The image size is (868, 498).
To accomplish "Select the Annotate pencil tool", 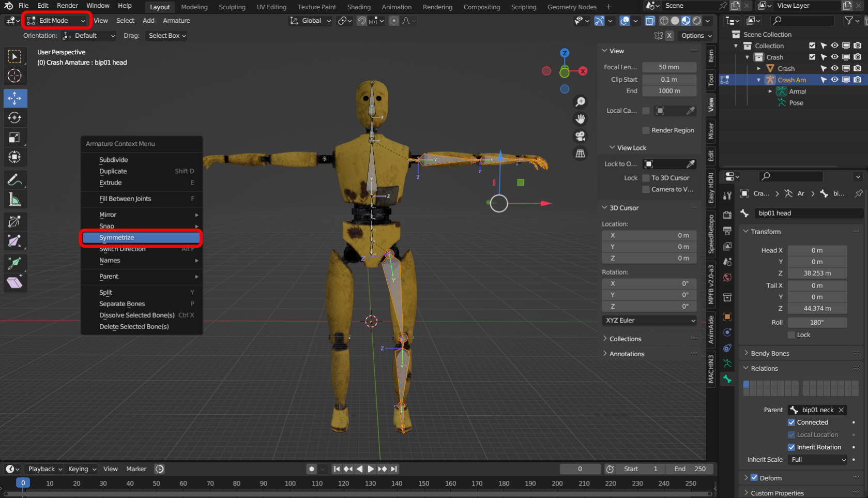I will click(x=14, y=180).
